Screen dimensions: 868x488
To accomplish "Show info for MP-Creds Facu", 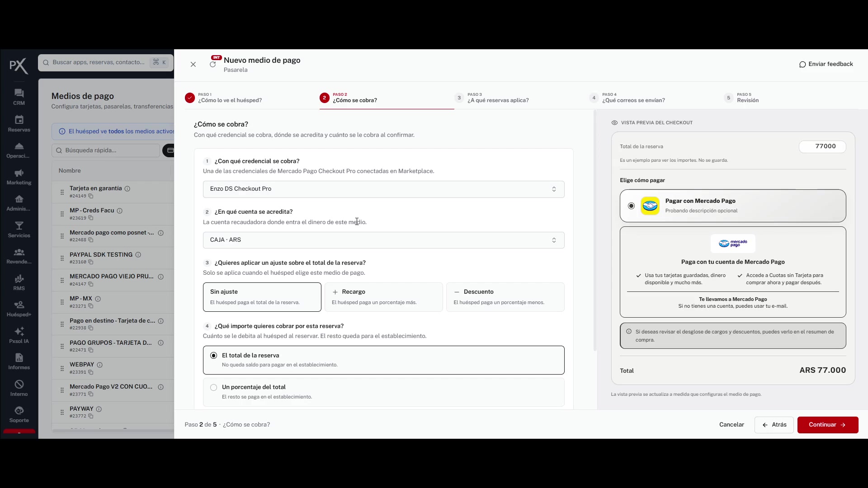I will (120, 211).
